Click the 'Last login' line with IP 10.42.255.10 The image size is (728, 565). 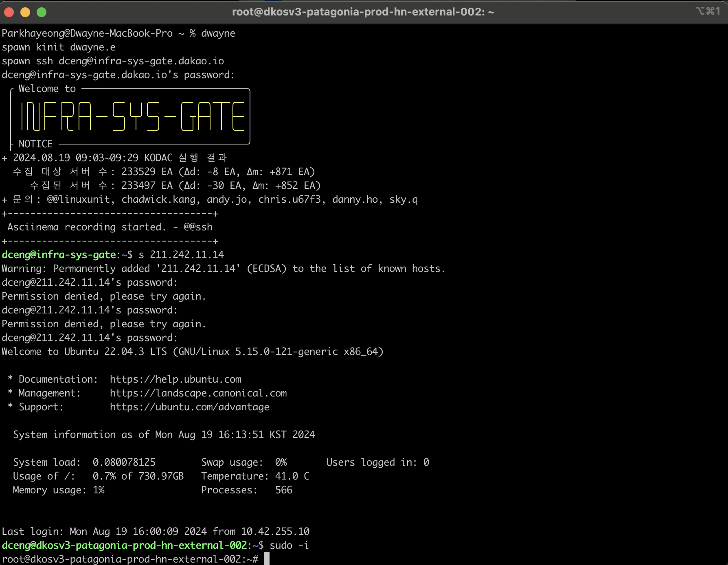point(156,532)
